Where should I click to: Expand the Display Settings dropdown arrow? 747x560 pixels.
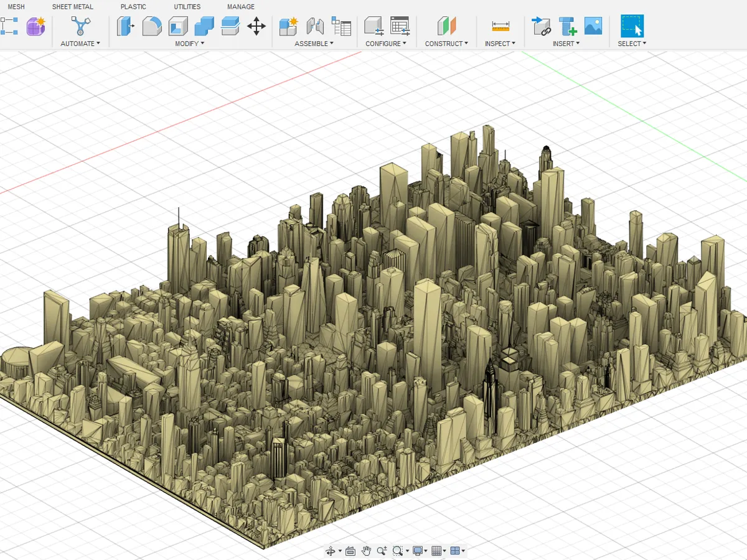coord(426,551)
